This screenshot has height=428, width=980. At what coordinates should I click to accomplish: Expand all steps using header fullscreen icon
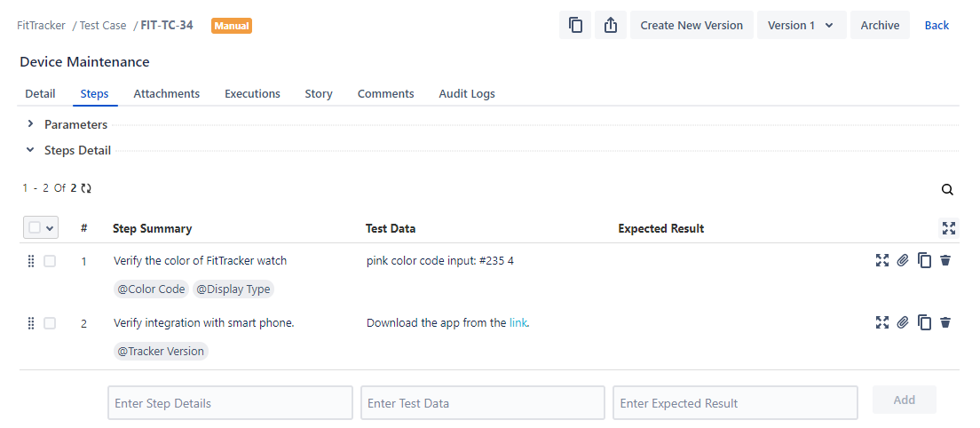949,228
